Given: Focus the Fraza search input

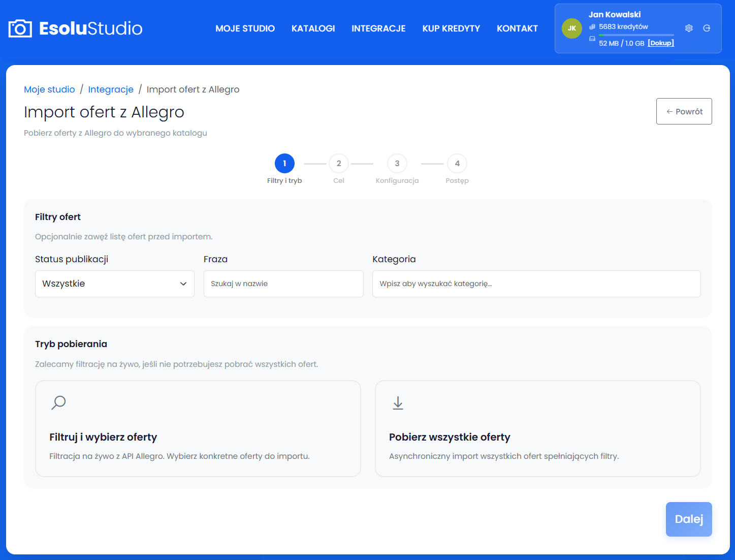Looking at the screenshot, I should 283,284.
